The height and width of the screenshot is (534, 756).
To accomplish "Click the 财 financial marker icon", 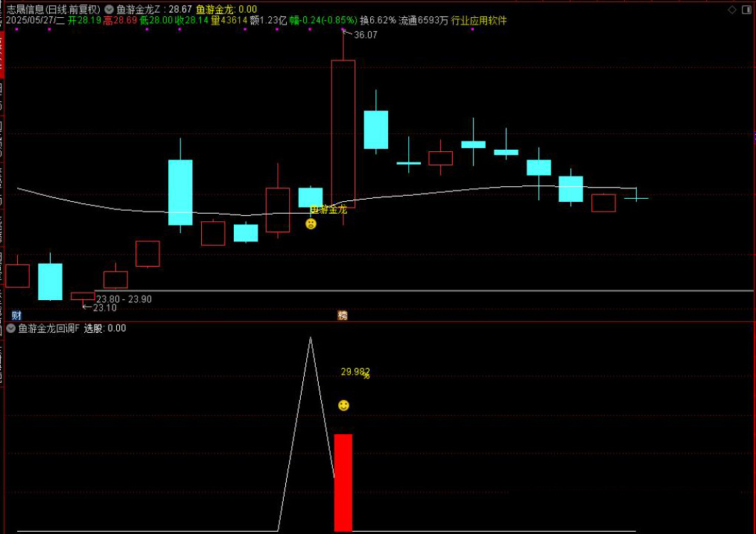I will (16, 315).
